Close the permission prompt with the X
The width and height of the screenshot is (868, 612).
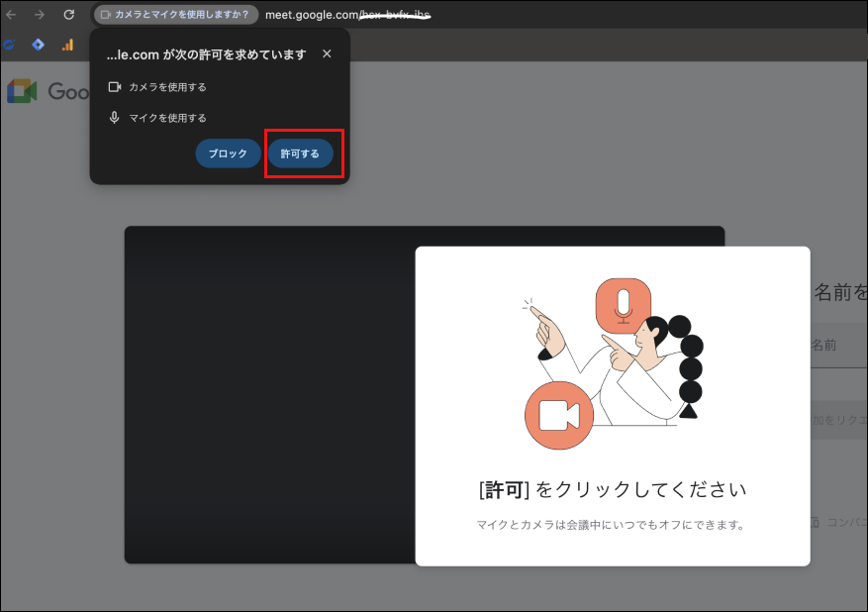click(x=327, y=54)
